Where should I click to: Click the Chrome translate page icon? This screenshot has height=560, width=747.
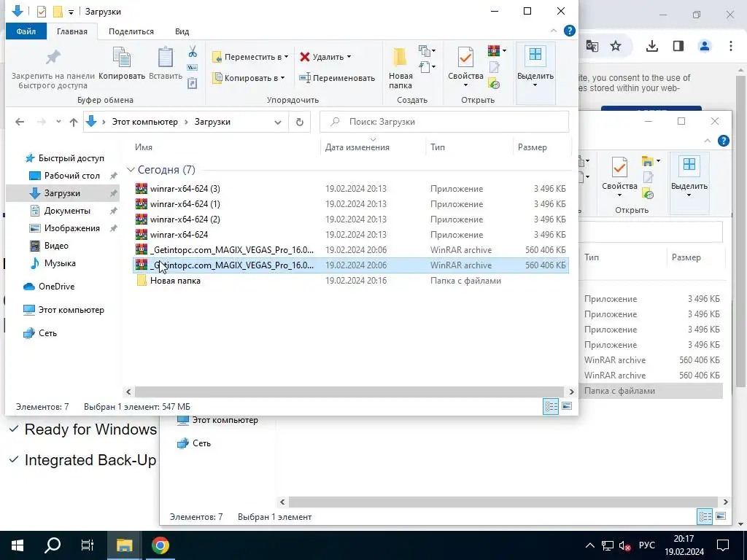[592, 46]
